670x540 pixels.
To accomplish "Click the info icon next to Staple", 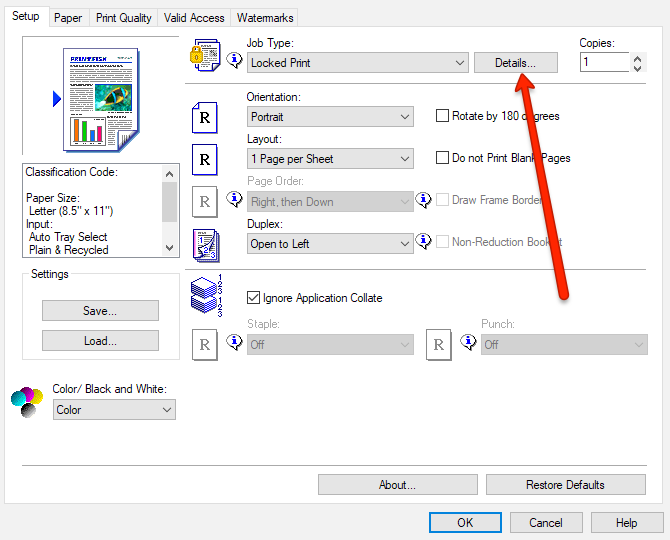I will click(234, 344).
